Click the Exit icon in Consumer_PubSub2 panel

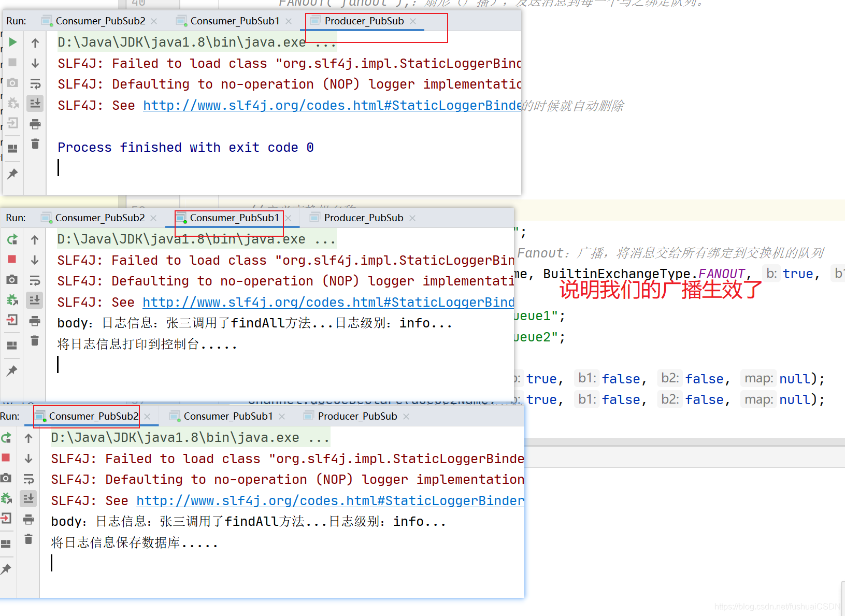coord(6,518)
